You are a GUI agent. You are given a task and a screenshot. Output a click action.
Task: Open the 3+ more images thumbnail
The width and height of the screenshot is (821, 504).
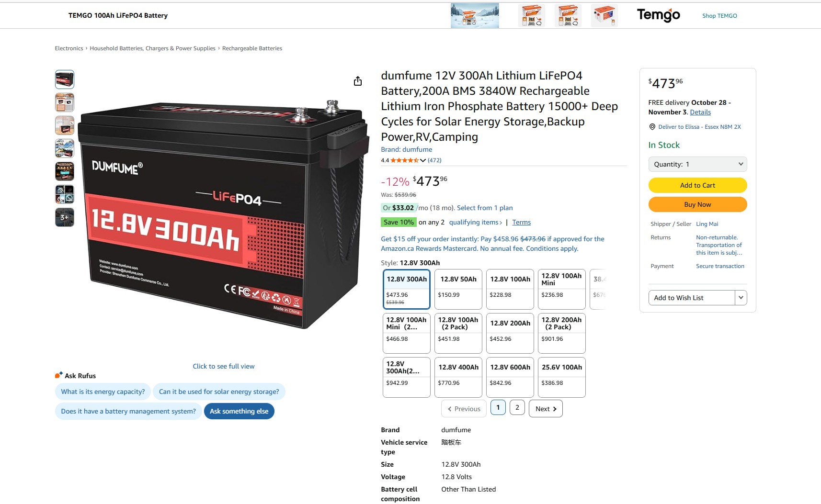[65, 217]
